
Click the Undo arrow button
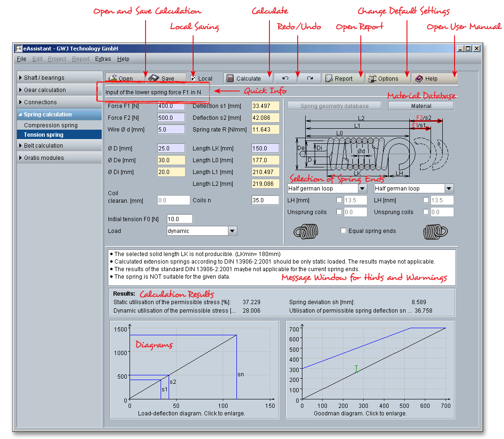[285, 79]
